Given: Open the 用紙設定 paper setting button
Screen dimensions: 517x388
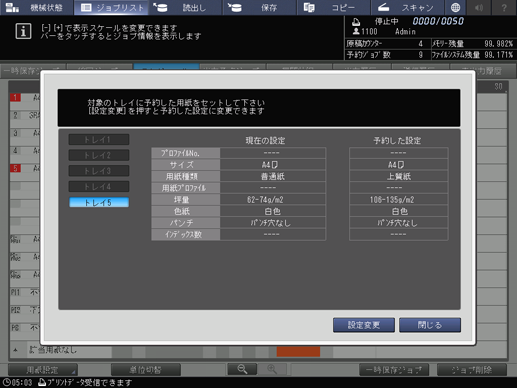Looking at the screenshot, I should point(43,370).
